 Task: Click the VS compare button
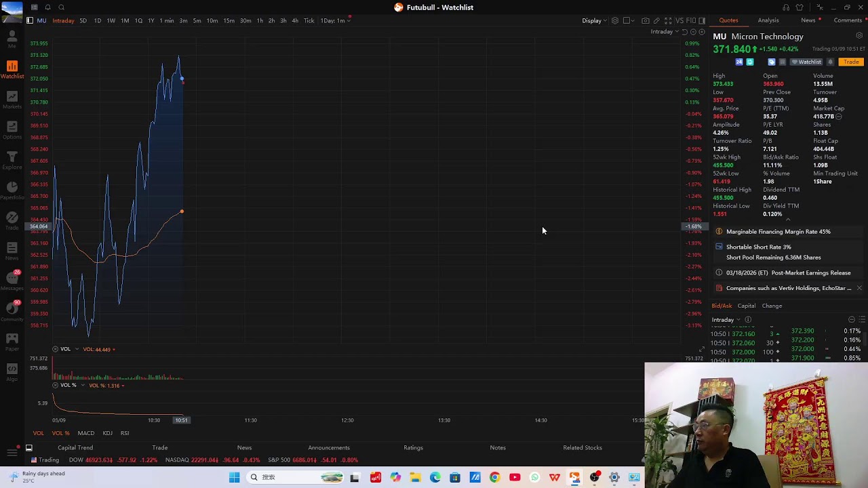(679, 20)
